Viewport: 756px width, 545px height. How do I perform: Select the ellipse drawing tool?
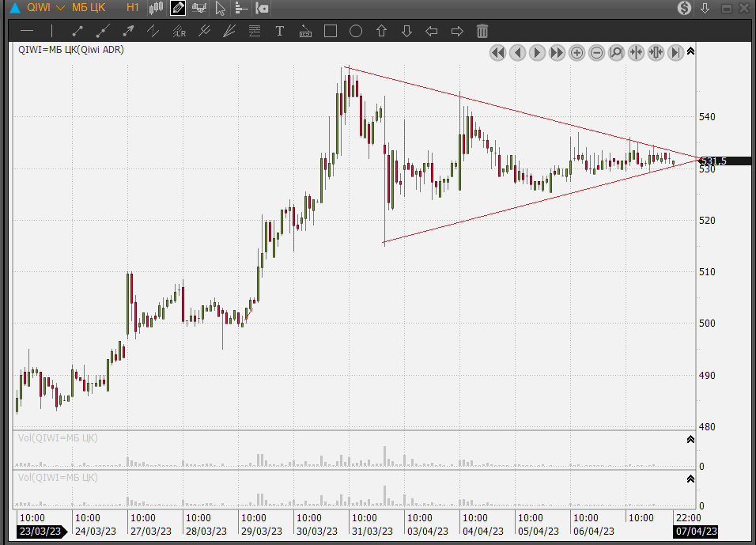356,32
